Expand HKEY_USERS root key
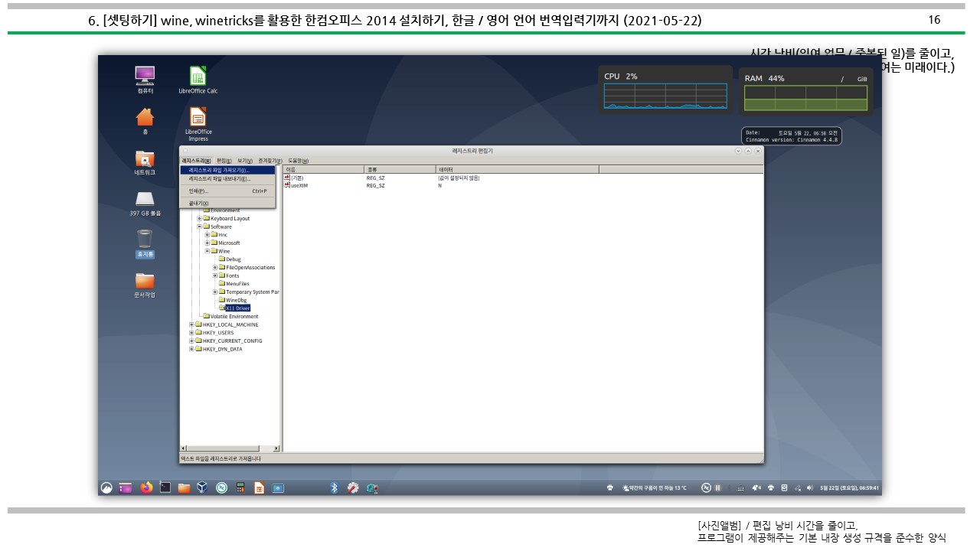 191,333
